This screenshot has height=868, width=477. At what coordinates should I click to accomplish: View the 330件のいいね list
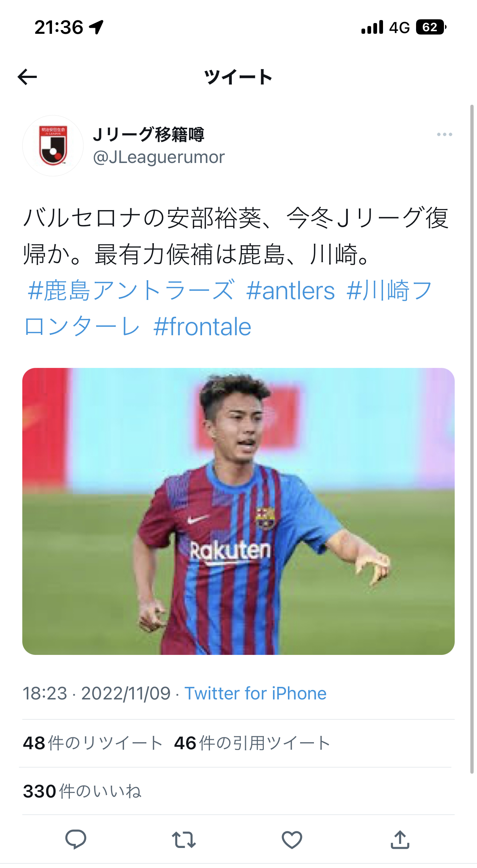click(x=82, y=791)
